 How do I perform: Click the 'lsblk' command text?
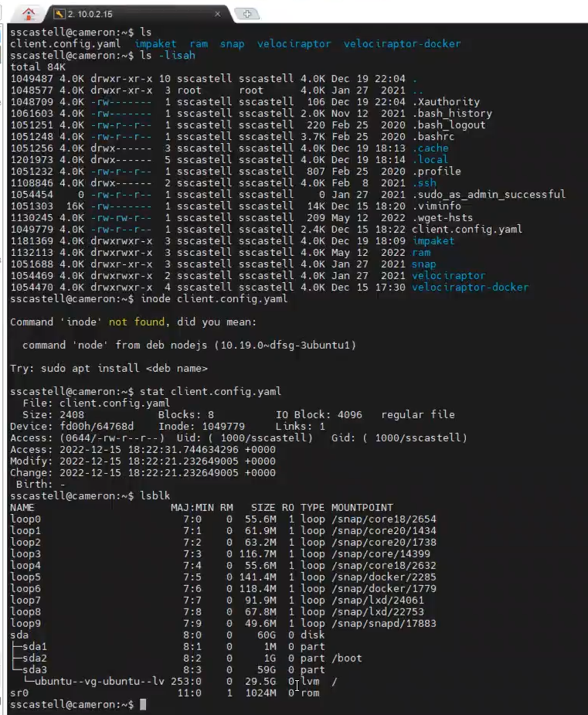click(155, 496)
